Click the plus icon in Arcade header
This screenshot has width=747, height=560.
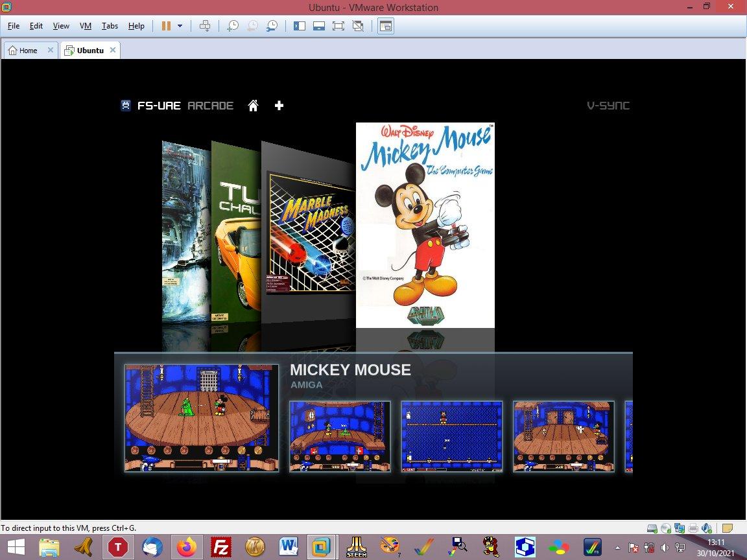tap(279, 105)
